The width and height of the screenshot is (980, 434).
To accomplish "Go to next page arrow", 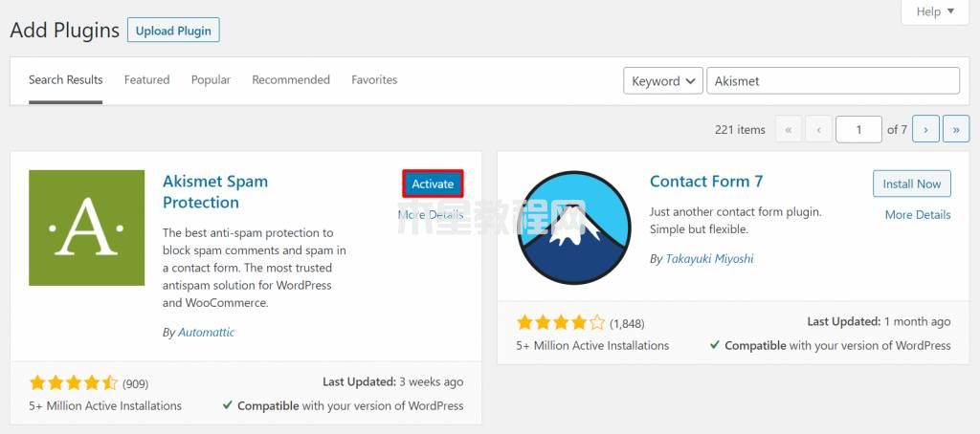I will click(x=925, y=130).
